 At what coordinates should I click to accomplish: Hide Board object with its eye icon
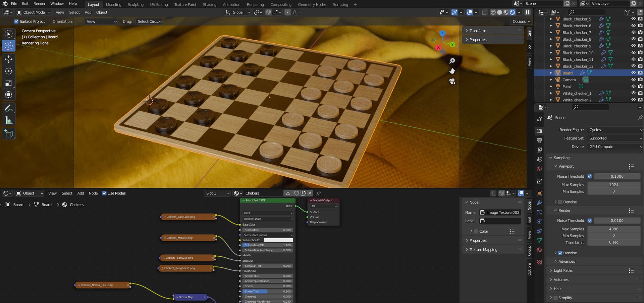click(633, 73)
